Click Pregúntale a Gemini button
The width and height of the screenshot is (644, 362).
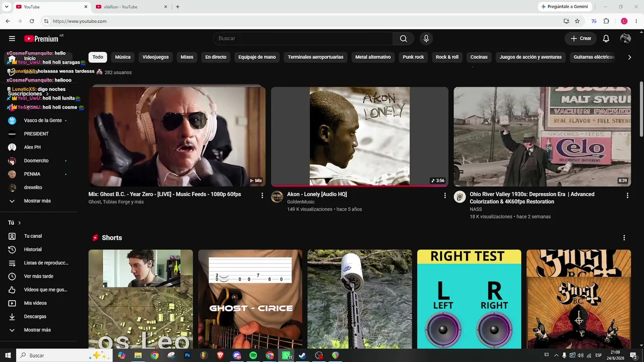coord(564,7)
